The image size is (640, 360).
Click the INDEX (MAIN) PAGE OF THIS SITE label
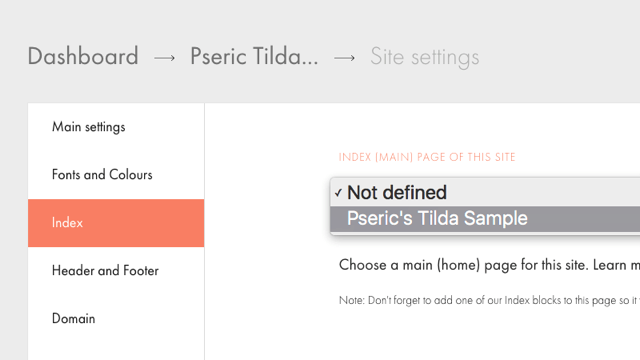(x=427, y=157)
